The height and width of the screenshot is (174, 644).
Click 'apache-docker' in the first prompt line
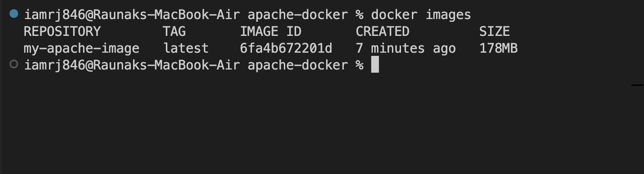(x=297, y=15)
